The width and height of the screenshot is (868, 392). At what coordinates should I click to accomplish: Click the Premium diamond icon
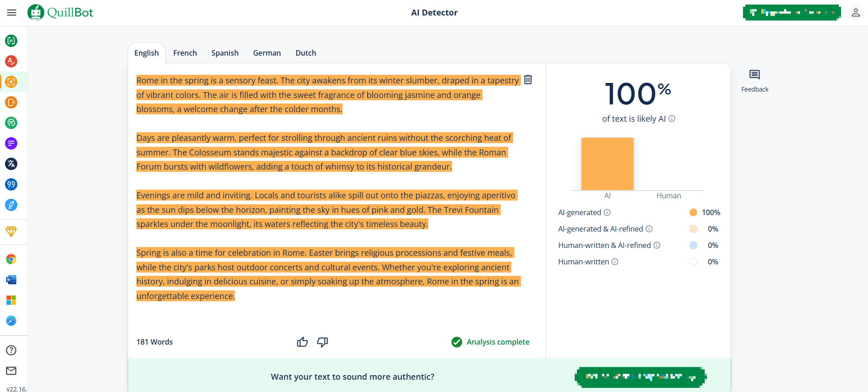pyautogui.click(x=11, y=232)
